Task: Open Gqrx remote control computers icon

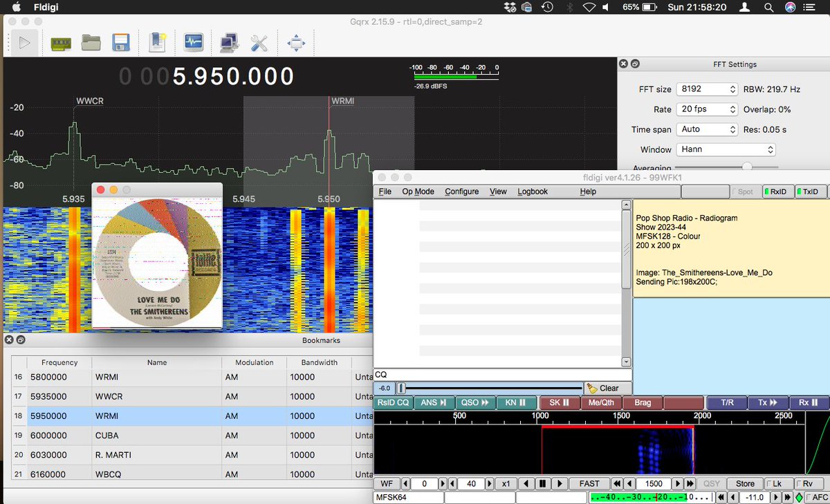Action: click(x=229, y=43)
